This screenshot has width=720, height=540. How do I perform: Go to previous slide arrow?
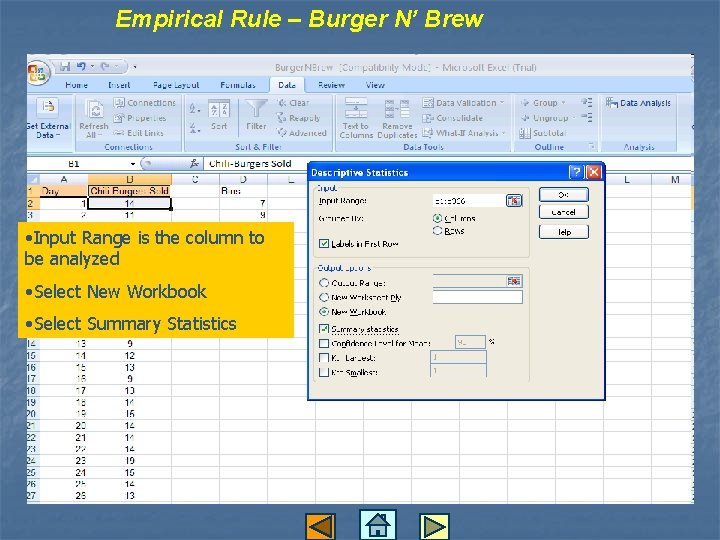[320, 526]
